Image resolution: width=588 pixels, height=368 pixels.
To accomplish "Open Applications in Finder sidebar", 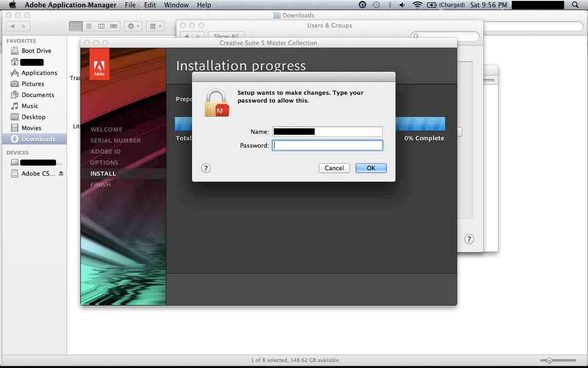I will point(34,73).
